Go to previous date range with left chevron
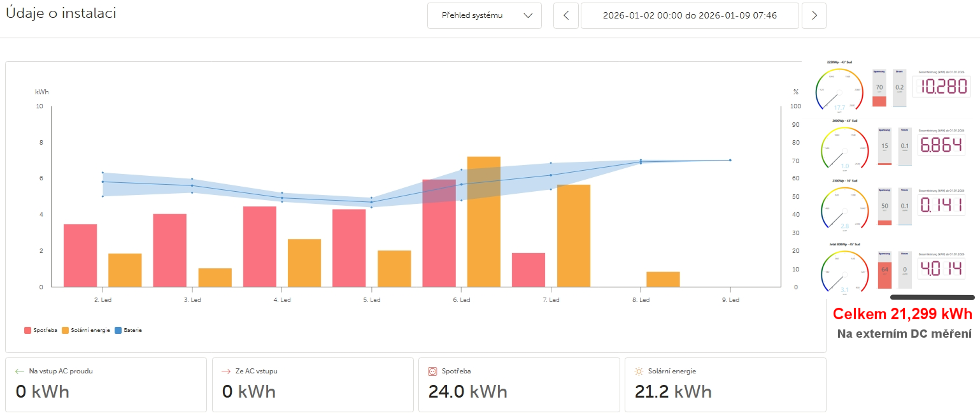Screen dimensions: 980x418 [x=566, y=15]
